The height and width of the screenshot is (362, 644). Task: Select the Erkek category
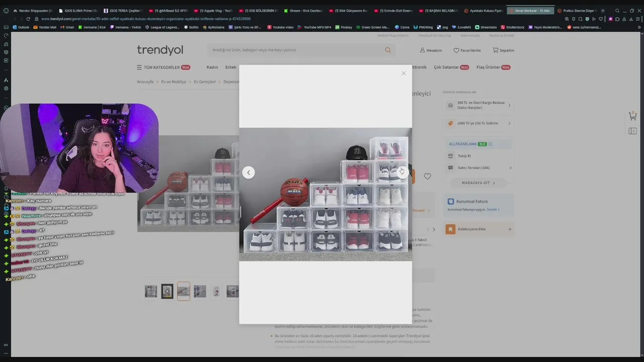click(231, 67)
